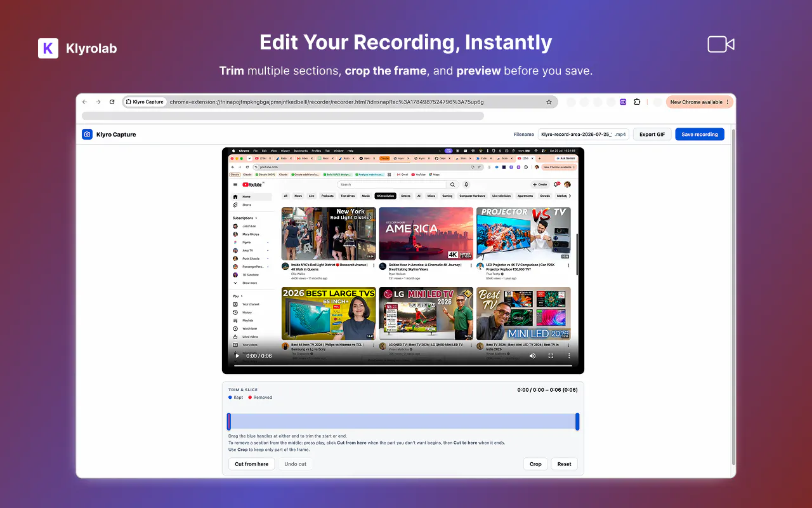
Task: Open the 'LG Mini LED TV' thumbnail
Action: point(426,314)
